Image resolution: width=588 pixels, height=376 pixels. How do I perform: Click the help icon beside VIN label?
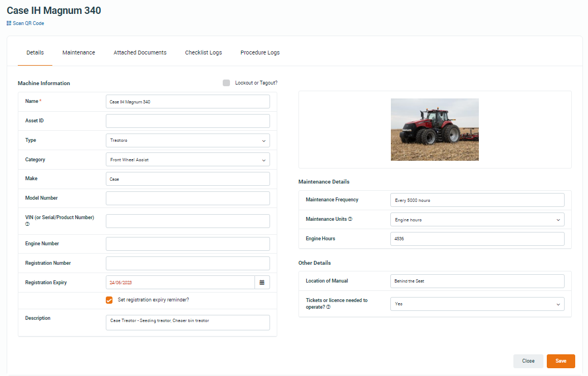pyautogui.click(x=27, y=224)
